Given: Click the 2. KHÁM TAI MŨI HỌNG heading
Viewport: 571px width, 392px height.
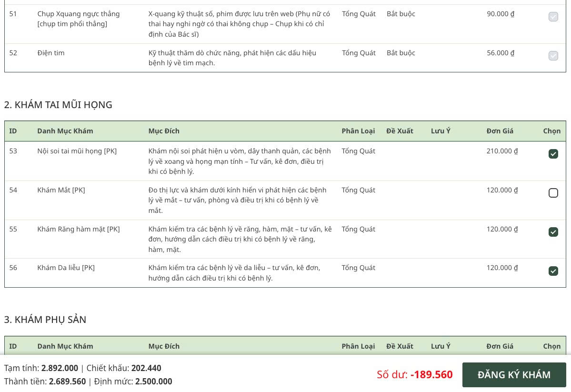Looking at the screenshot, I should point(58,105).
